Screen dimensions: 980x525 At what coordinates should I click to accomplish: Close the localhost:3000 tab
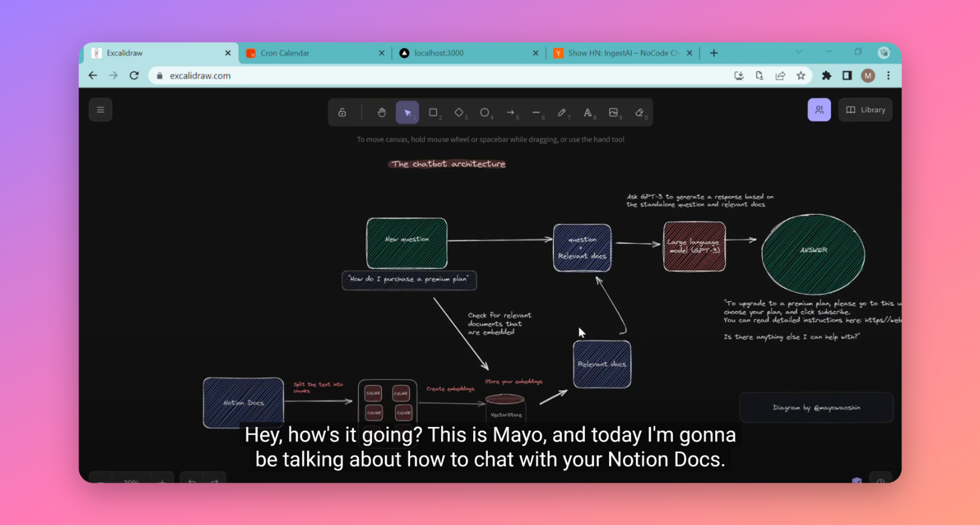pyautogui.click(x=536, y=53)
